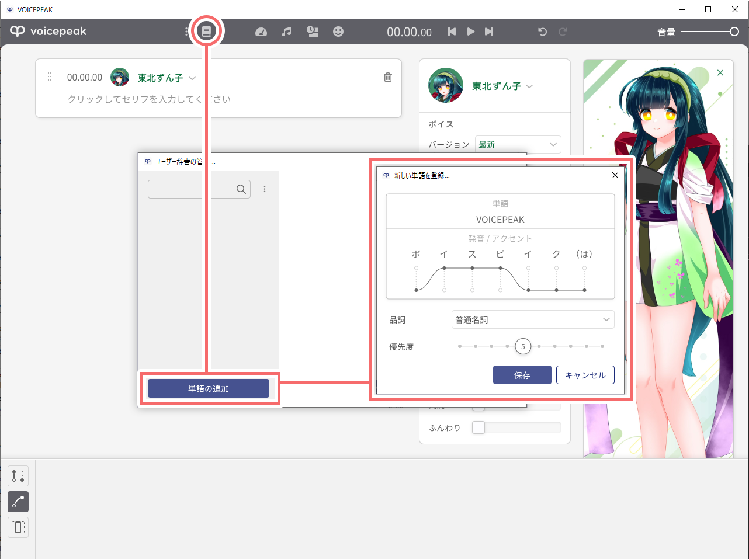Open the 品詞 dropdown showing 普通名詞
The image size is (749, 560).
coord(533,319)
